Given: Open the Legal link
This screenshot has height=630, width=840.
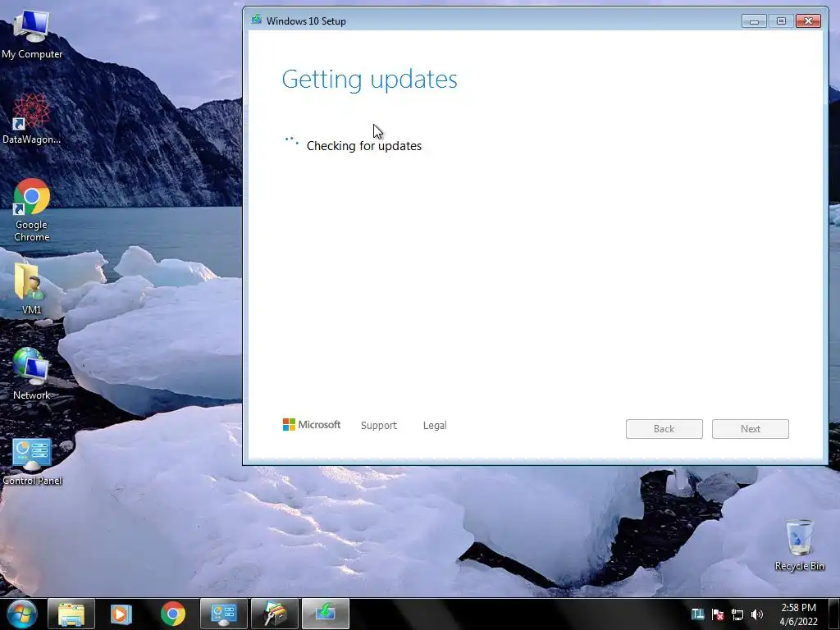Looking at the screenshot, I should coord(435,426).
